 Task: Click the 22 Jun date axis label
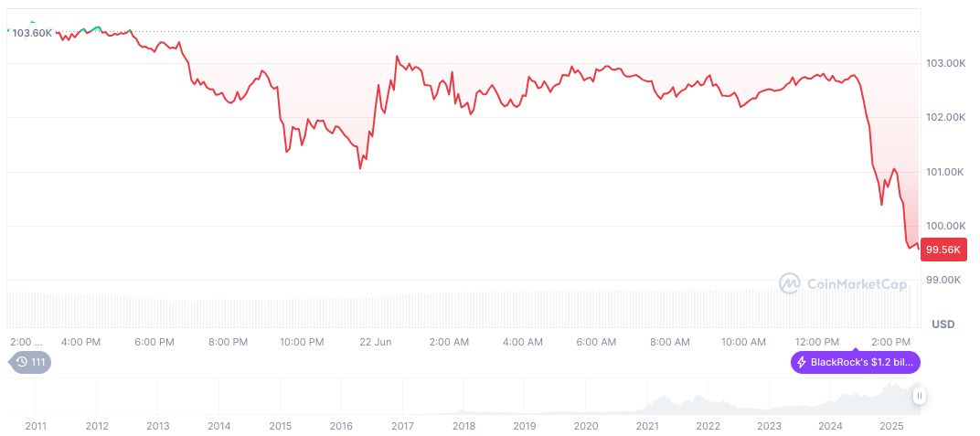pos(376,342)
